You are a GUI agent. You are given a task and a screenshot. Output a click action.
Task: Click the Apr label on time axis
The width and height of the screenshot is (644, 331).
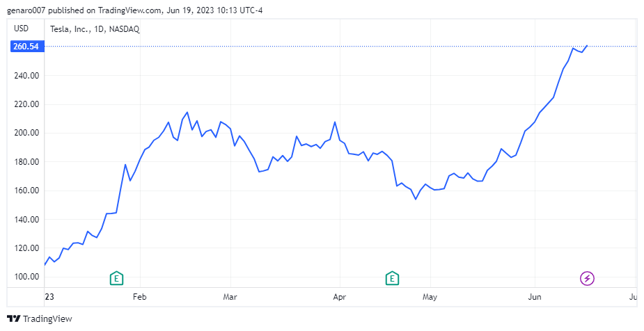coord(340,297)
